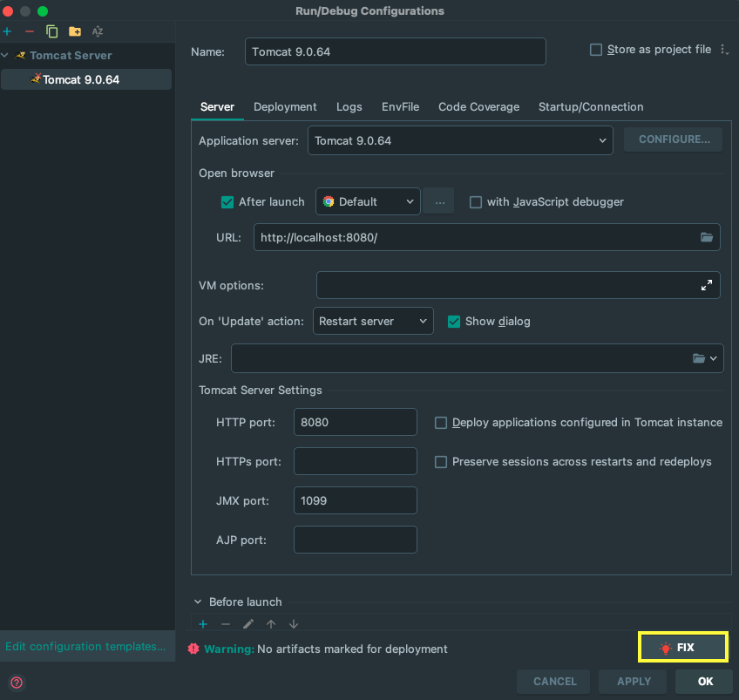Click the FIX button
The image size is (739, 700).
coord(683,647)
